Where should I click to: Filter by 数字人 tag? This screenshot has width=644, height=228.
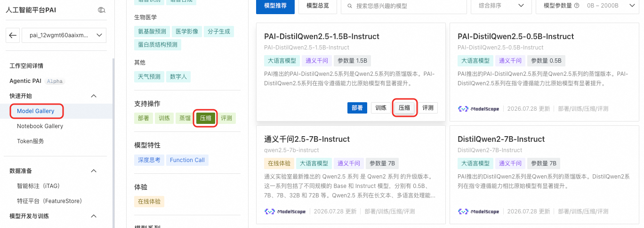pyautogui.click(x=178, y=77)
